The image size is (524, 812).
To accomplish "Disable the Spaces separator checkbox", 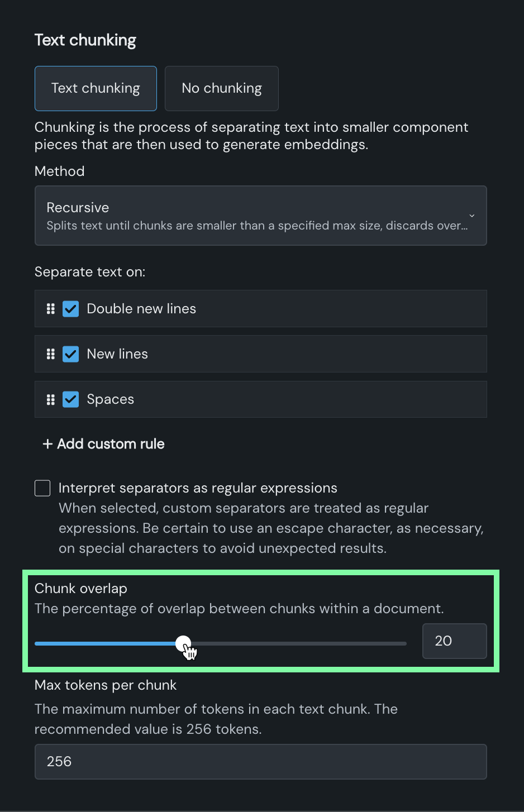I will (71, 399).
